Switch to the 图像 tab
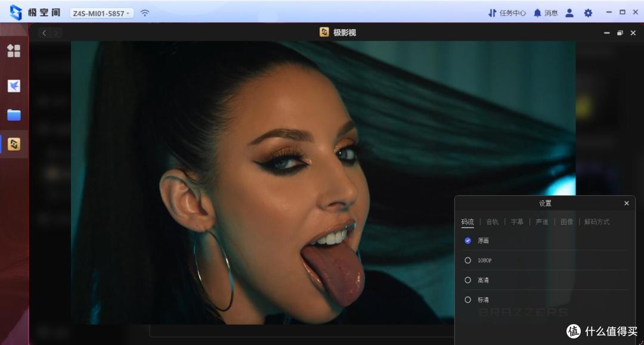This screenshot has width=644, height=345. click(567, 222)
